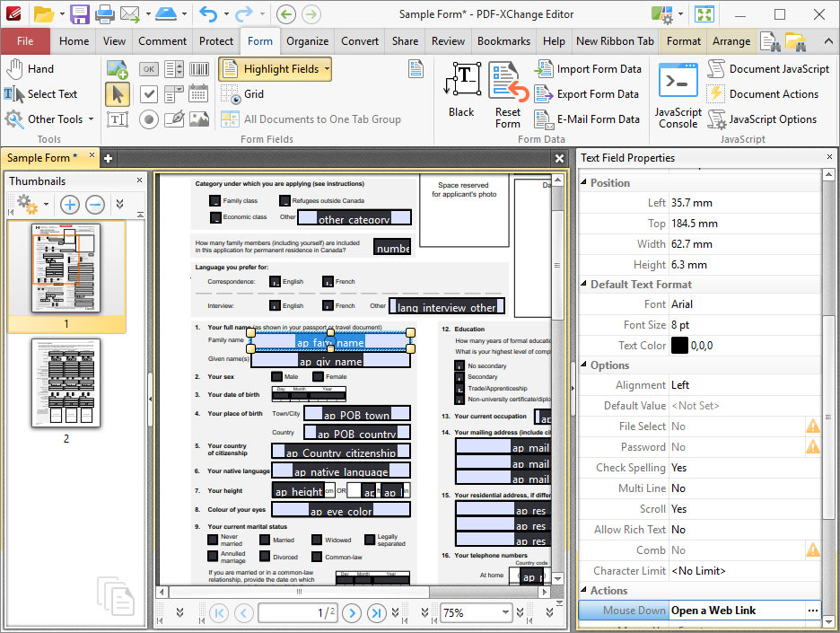Click the Print icon in title bar
Screen dimensions: 840x633
click(x=105, y=14)
